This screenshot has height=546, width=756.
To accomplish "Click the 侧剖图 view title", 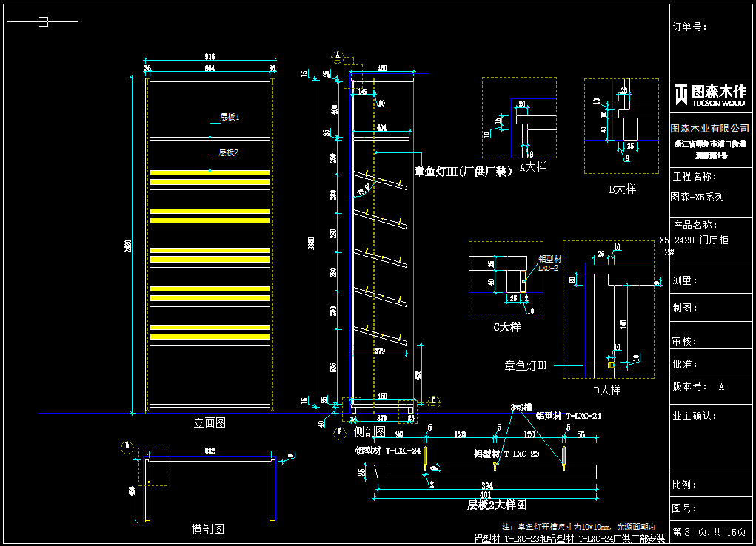I will (x=369, y=431).
